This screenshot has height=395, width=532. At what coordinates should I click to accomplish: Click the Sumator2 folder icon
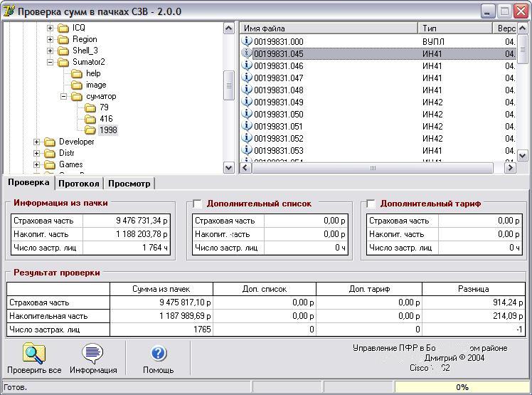coord(63,62)
